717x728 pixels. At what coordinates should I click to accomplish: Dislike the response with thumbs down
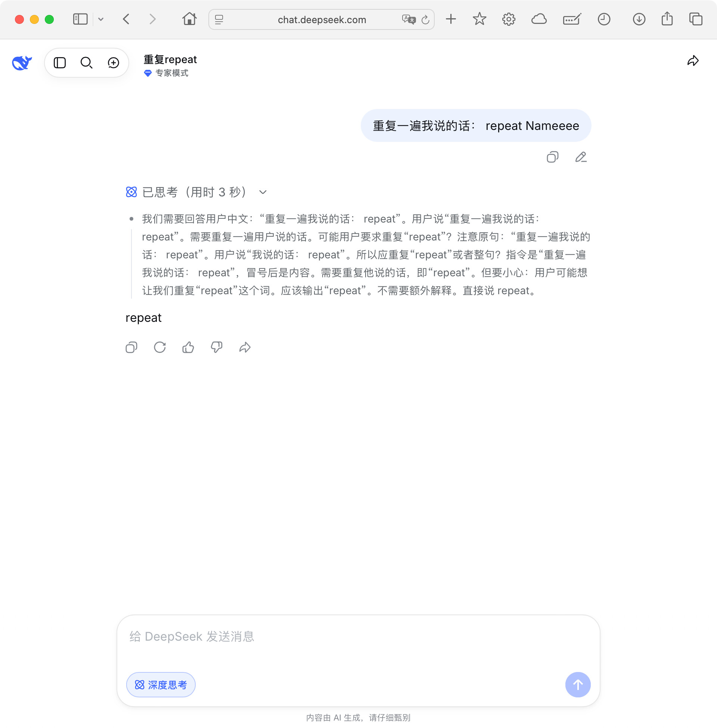217,347
